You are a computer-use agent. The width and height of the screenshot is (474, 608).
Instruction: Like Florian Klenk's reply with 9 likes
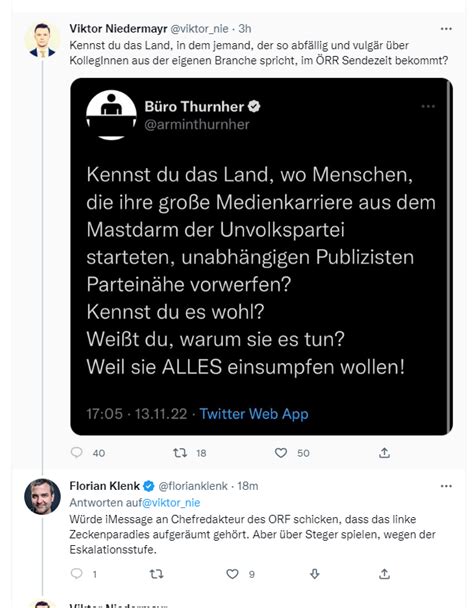tap(232, 573)
